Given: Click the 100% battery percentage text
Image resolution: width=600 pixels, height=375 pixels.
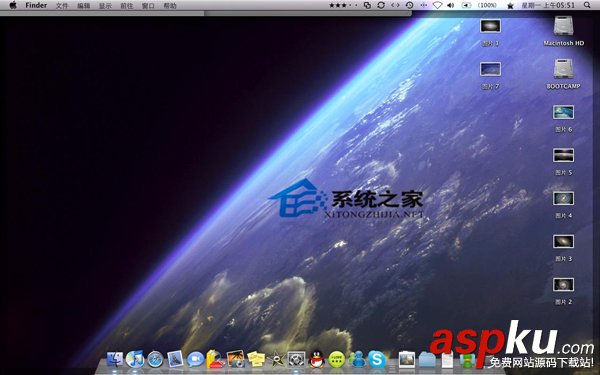Looking at the screenshot, I should click(488, 5).
